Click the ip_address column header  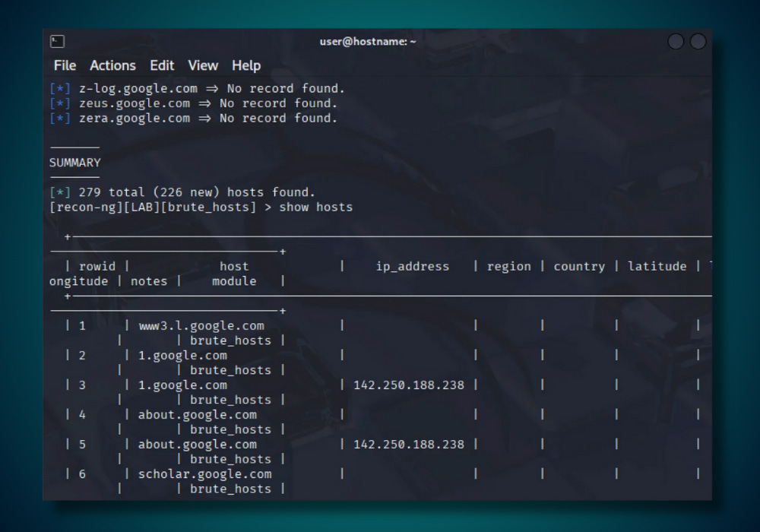pyautogui.click(x=413, y=267)
